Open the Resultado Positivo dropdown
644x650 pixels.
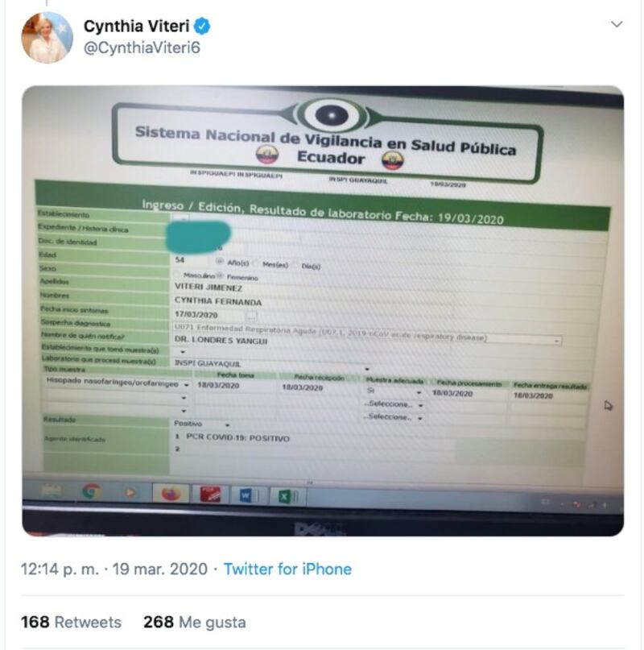[x=202, y=424]
